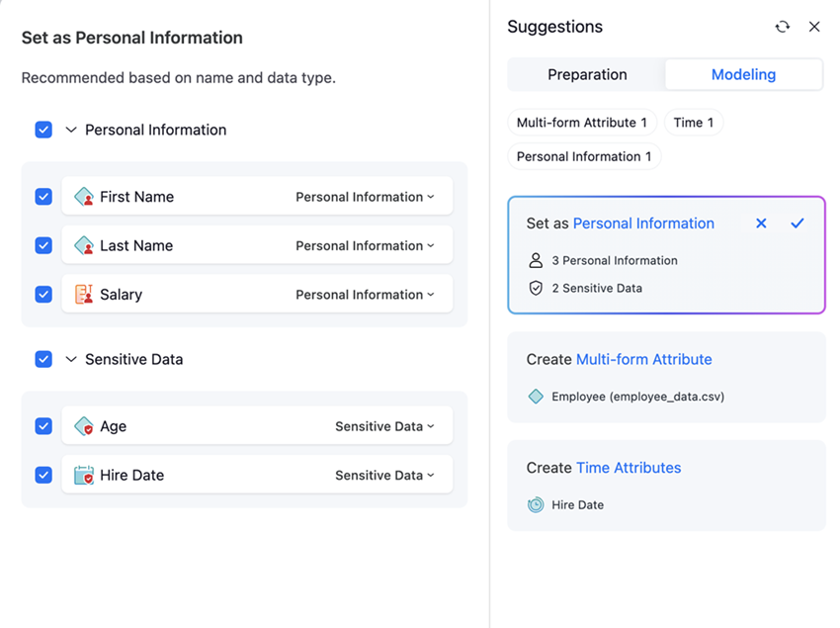Toggle the Hire Date checkbox
840x628 pixels.
point(43,476)
